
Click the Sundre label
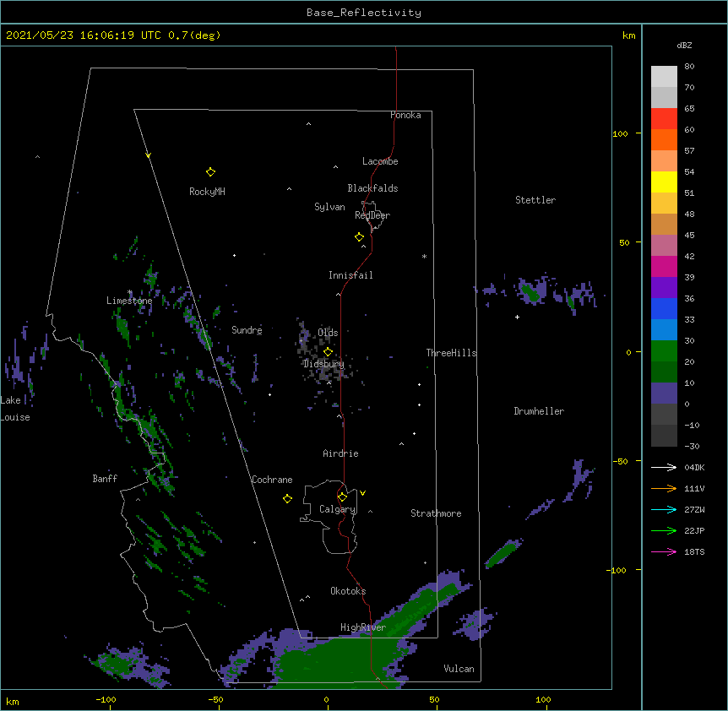tap(247, 330)
